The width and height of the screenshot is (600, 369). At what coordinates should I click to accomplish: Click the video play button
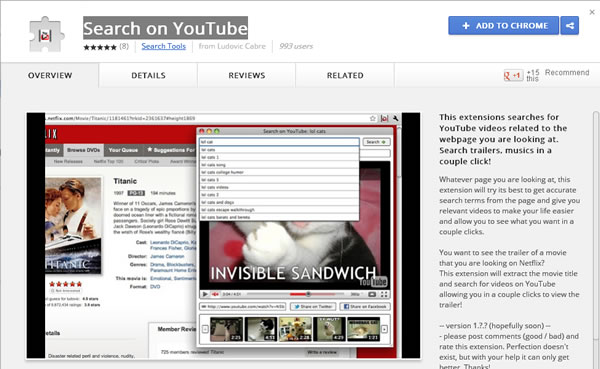coord(205,294)
